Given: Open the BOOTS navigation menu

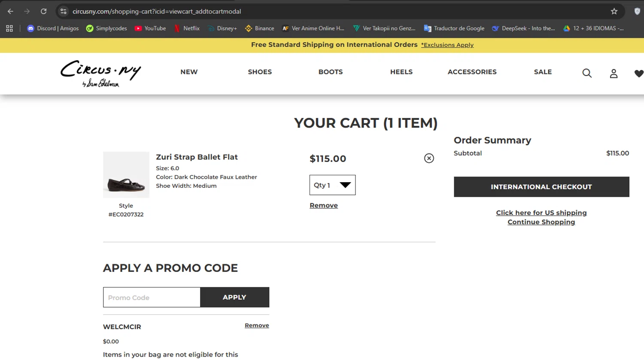Looking at the screenshot, I should (x=331, y=72).
